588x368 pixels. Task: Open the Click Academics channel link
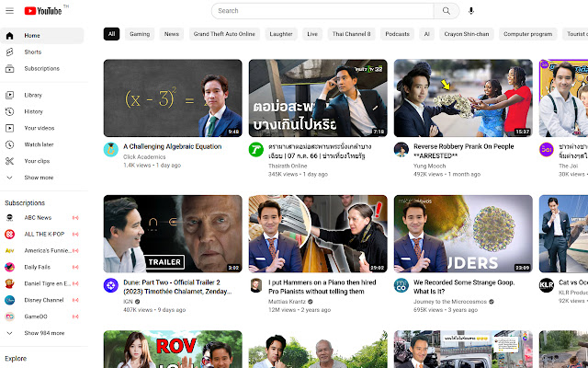[142, 156]
